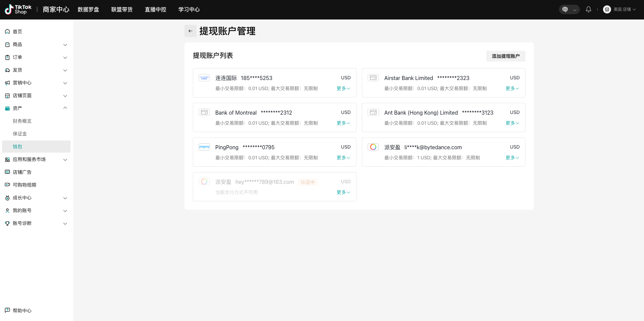Click the 应用和服务市场 grid icon

point(7,159)
